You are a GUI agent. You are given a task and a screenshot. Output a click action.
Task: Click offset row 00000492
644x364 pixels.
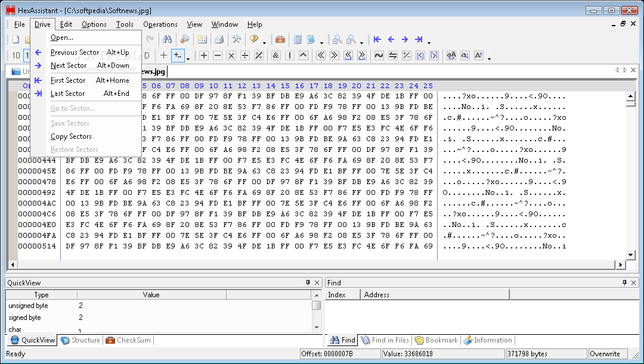(x=37, y=192)
